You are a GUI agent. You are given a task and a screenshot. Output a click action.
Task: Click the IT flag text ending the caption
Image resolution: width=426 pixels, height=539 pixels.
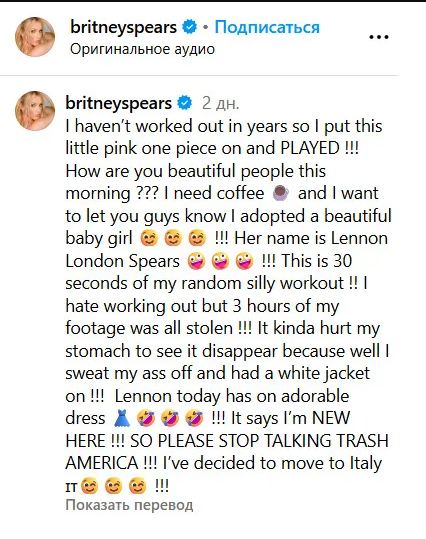click(x=73, y=487)
